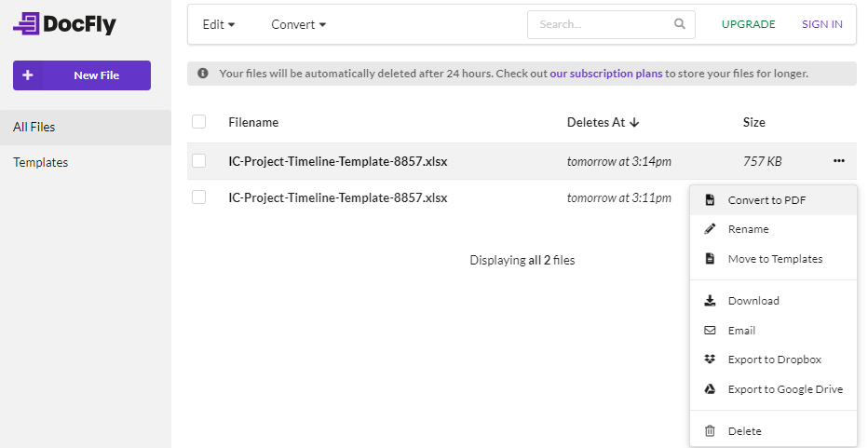Follow the our subscription plans link
868x448 pixels.
click(x=605, y=74)
